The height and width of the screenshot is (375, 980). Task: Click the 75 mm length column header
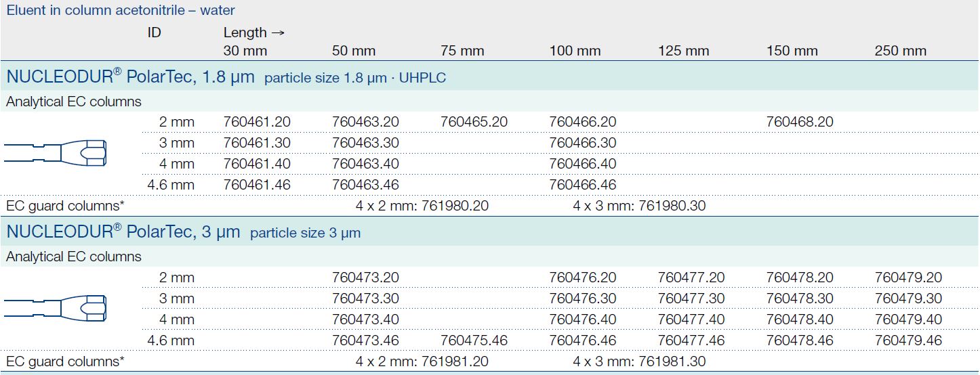coord(462,51)
